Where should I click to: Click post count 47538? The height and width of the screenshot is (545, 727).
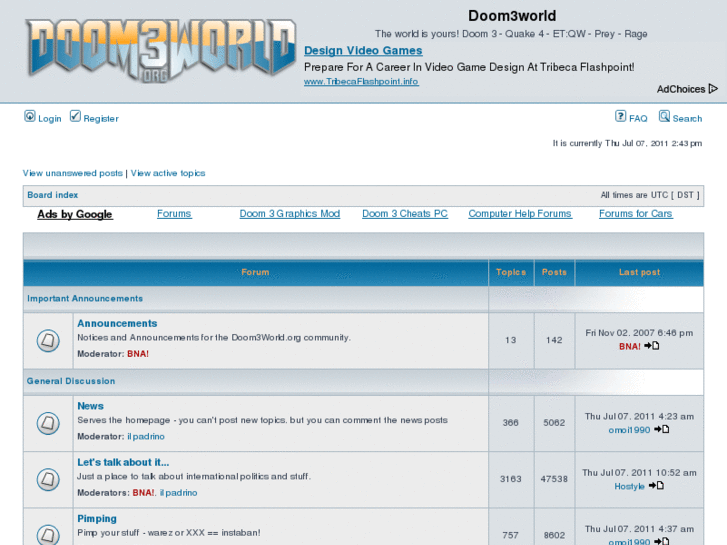tap(554, 479)
